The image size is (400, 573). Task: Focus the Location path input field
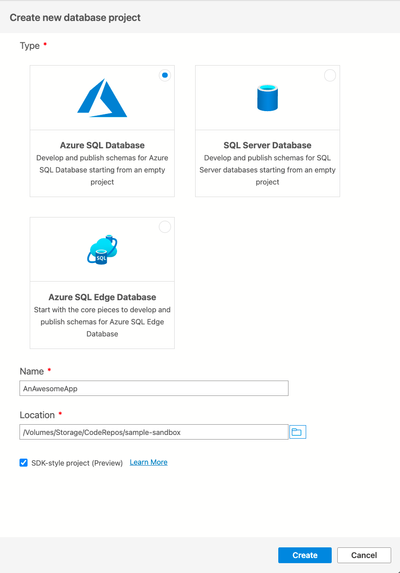pos(154,432)
